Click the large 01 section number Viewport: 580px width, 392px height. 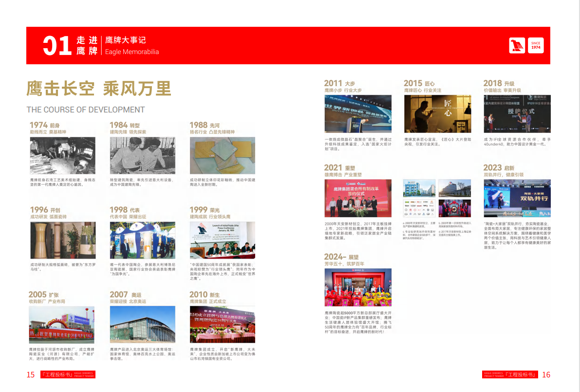57,46
